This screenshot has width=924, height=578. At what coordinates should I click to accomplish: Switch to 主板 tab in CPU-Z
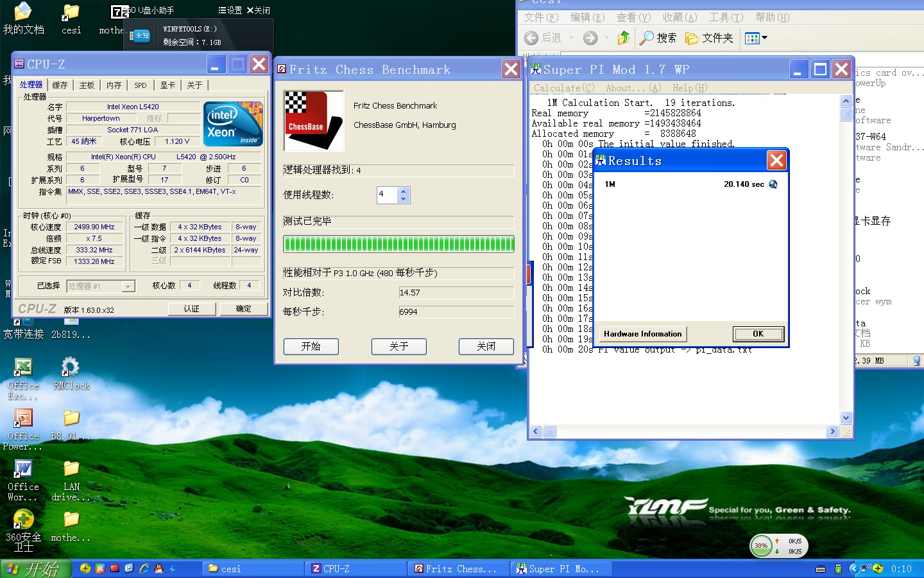tap(87, 85)
